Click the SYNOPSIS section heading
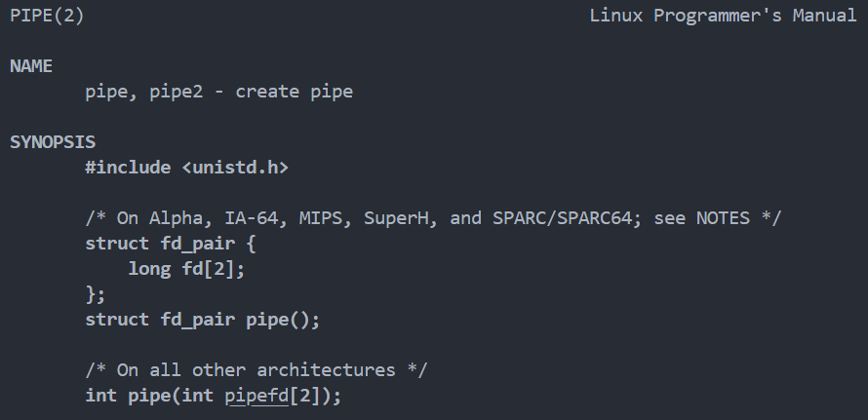Screen dimensions: 868x420 [x=53, y=142]
